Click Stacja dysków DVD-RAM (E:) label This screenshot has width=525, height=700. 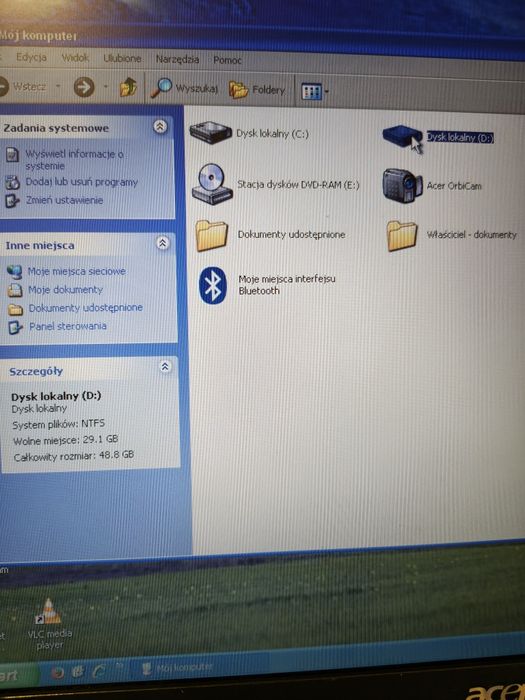[298, 184]
